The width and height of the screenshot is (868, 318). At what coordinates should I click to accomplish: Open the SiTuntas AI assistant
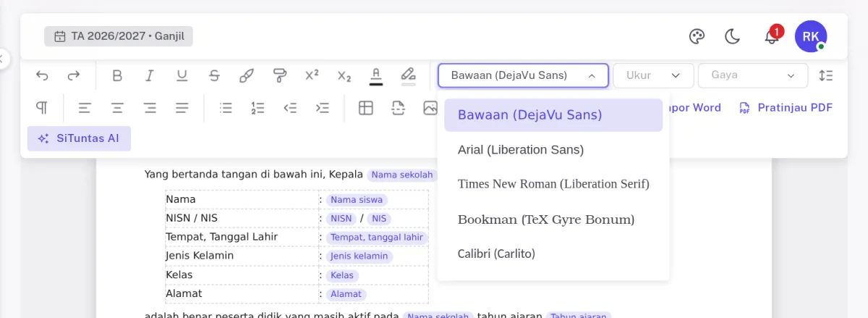[x=79, y=138]
